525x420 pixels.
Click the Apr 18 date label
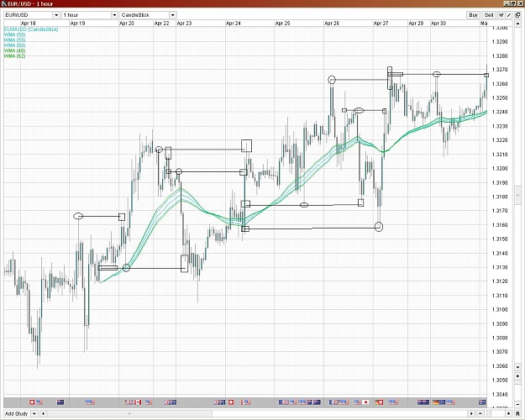(28, 24)
